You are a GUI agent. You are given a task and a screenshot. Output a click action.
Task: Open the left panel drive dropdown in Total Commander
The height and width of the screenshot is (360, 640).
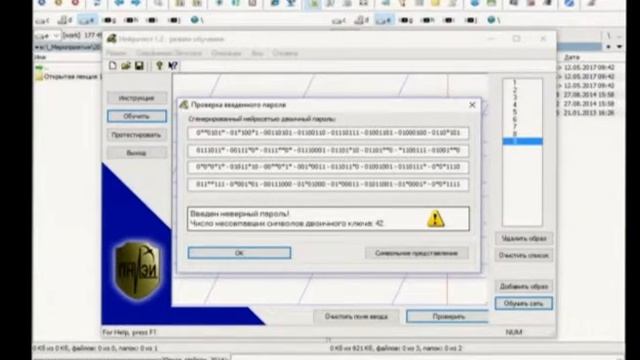(48, 36)
